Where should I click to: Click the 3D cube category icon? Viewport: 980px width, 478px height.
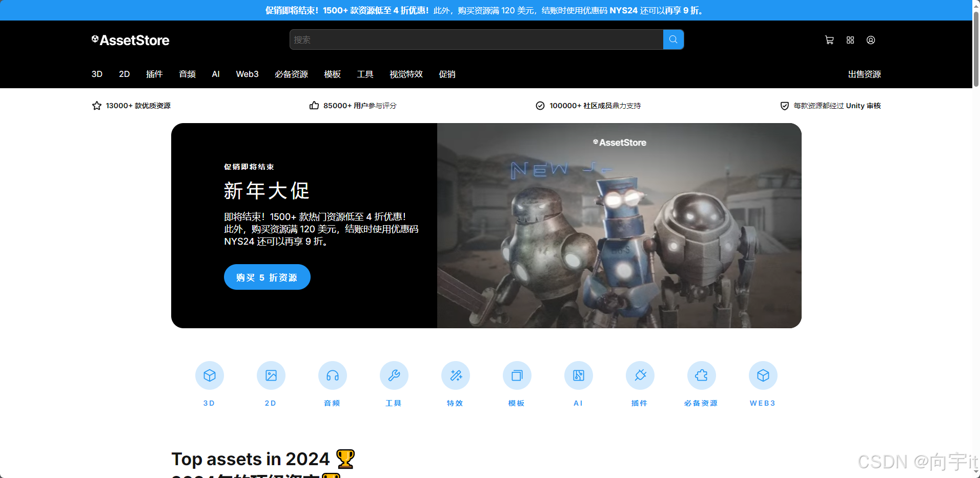click(x=210, y=375)
